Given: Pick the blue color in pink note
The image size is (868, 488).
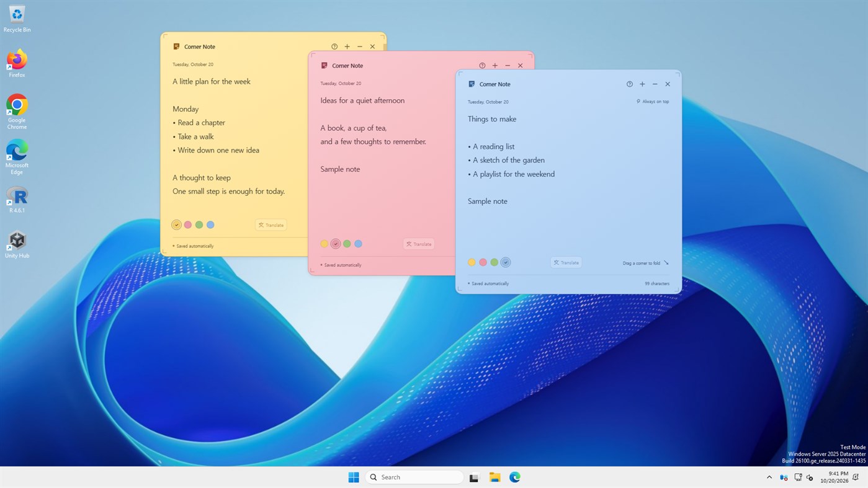Looking at the screenshot, I should (x=358, y=244).
